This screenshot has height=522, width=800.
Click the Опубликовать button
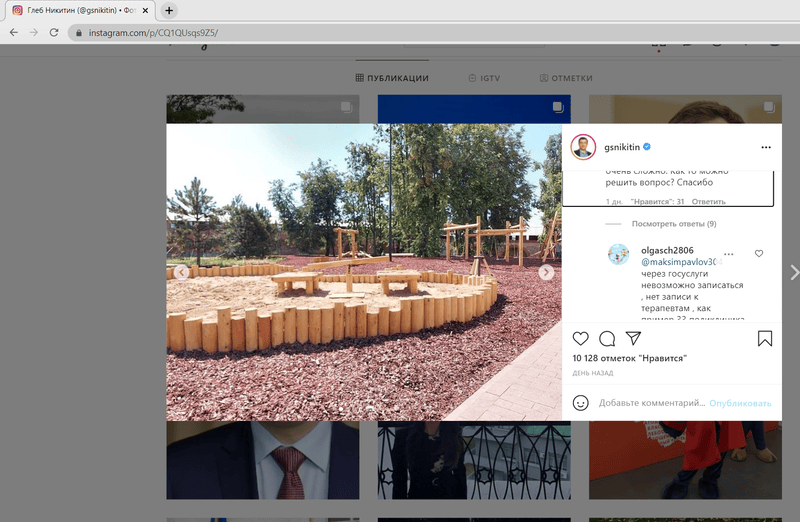tap(740, 403)
